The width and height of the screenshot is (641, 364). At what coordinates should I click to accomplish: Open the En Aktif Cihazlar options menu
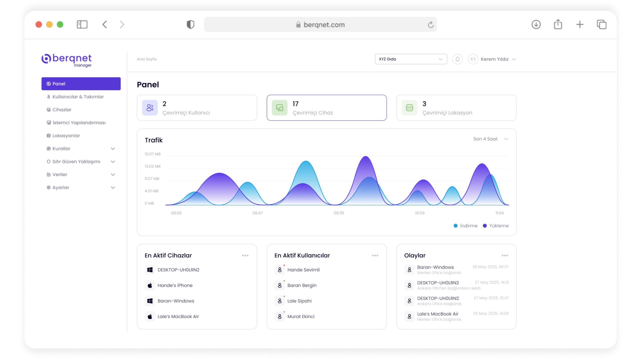coord(245,255)
